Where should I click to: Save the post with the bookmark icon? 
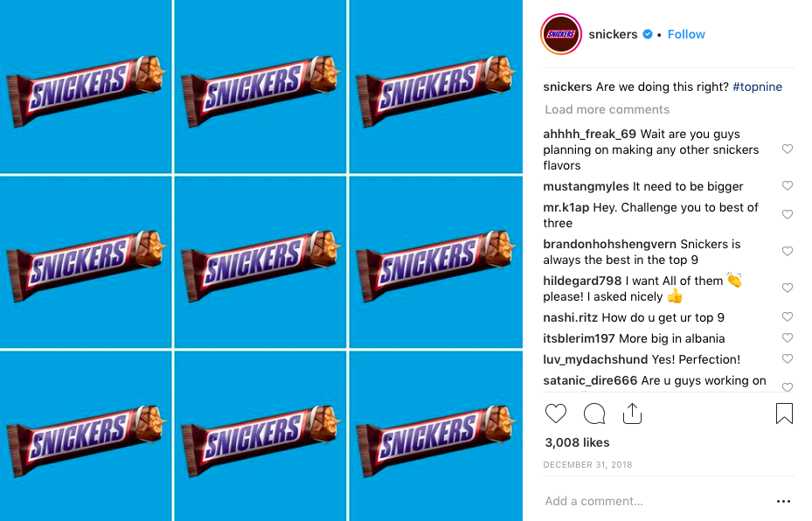pyautogui.click(x=784, y=413)
